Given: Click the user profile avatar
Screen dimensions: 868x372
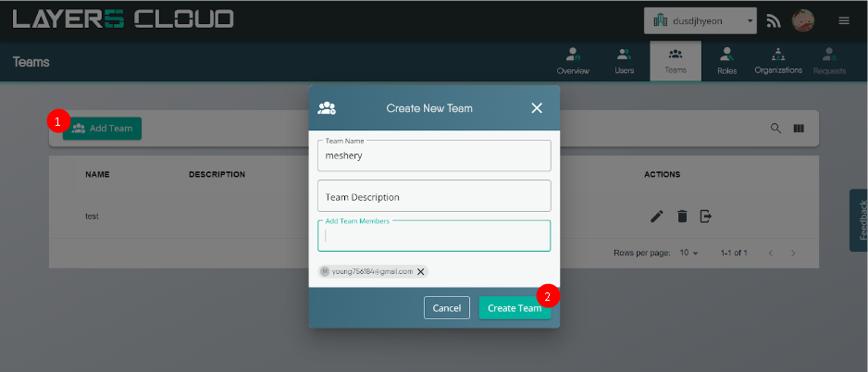Looking at the screenshot, I should click(x=803, y=20).
